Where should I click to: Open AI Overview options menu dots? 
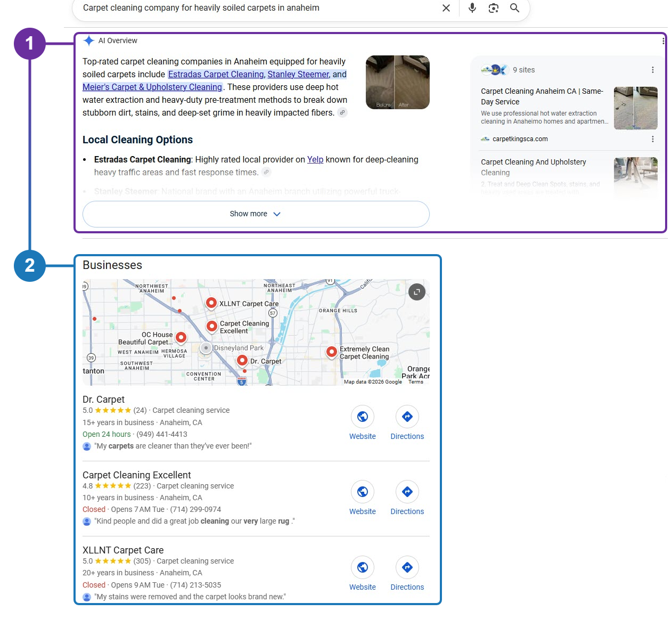pyautogui.click(x=663, y=41)
